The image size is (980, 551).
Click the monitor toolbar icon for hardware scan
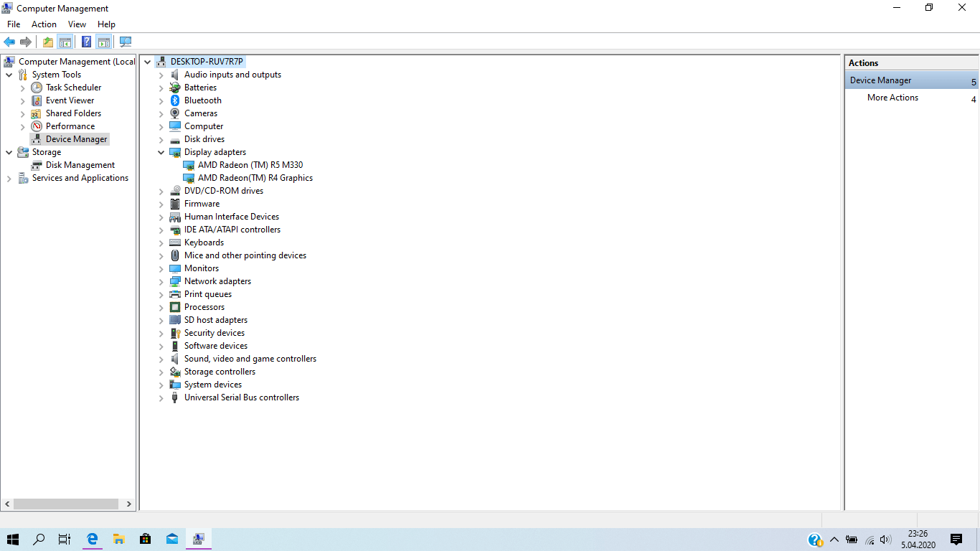point(126,42)
